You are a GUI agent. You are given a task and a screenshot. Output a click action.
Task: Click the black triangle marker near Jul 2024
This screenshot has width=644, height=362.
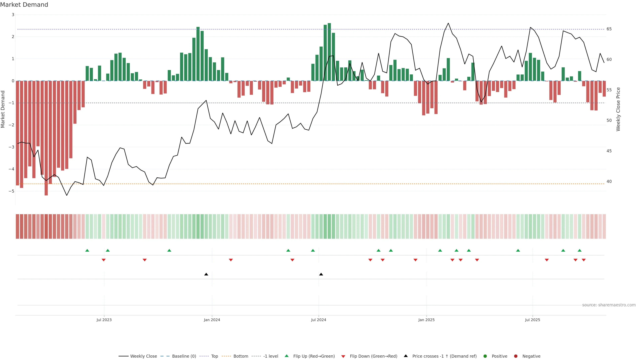tap(321, 274)
